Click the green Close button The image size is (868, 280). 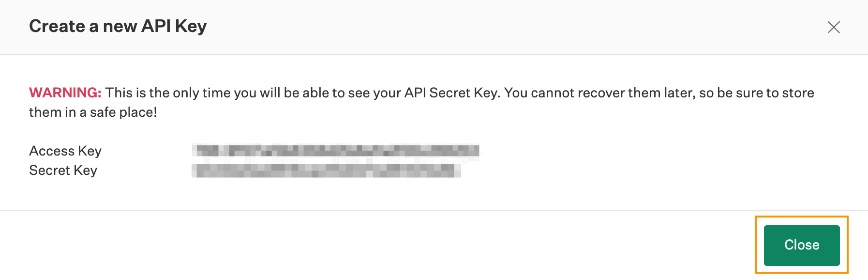(802, 245)
